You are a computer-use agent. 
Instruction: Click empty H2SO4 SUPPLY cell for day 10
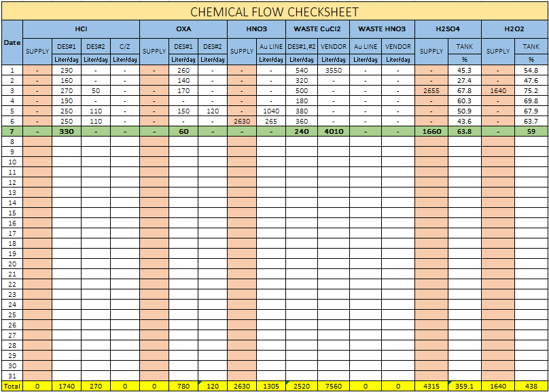pyautogui.click(x=431, y=162)
